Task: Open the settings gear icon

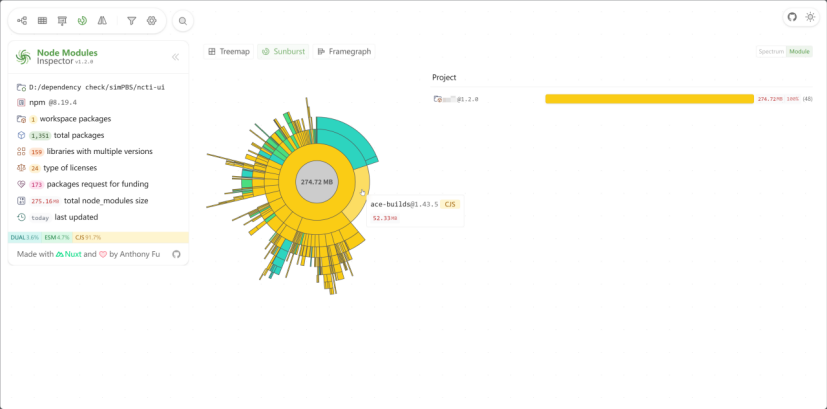Action: [152, 21]
